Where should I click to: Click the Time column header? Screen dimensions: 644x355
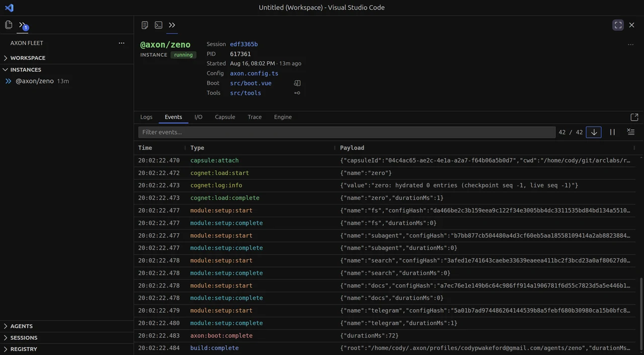click(x=145, y=148)
